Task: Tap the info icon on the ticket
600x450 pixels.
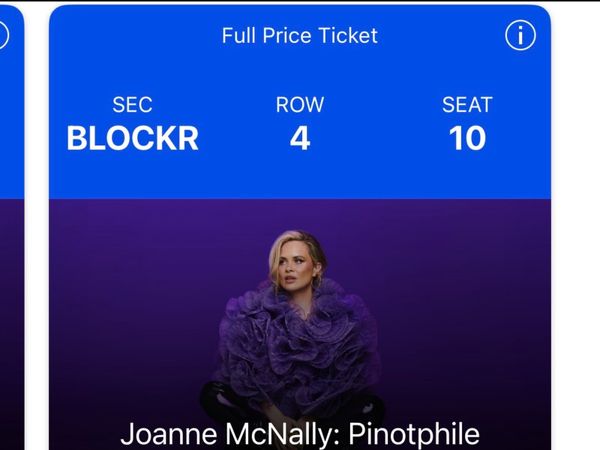Action: coord(520,36)
